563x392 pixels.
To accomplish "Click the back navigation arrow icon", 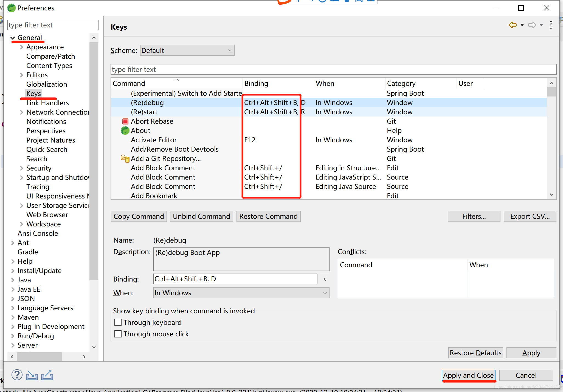I will point(513,25).
